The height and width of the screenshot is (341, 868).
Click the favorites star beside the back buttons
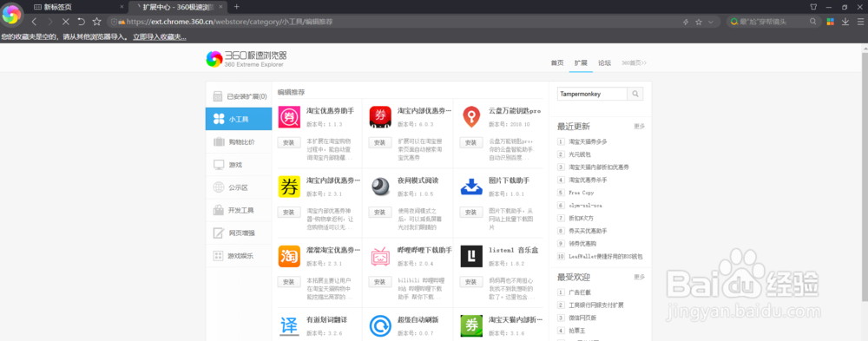click(x=97, y=22)
